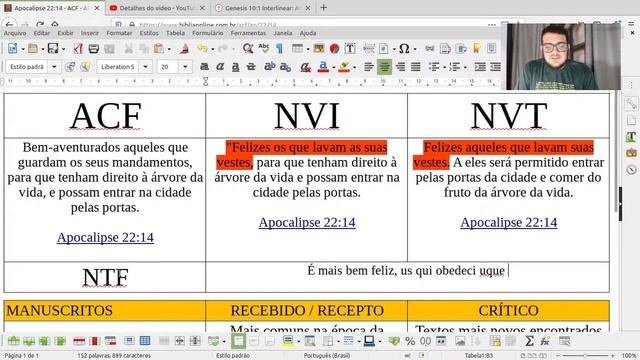640x360 pixels.
Task: Toggle formatting marks pilcrow
Action: [279, 48]
